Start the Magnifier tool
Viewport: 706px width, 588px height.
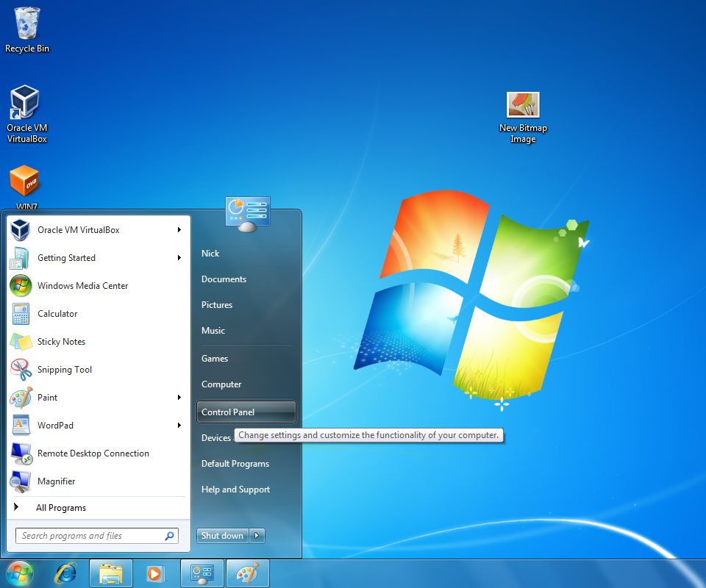point(57,481)
